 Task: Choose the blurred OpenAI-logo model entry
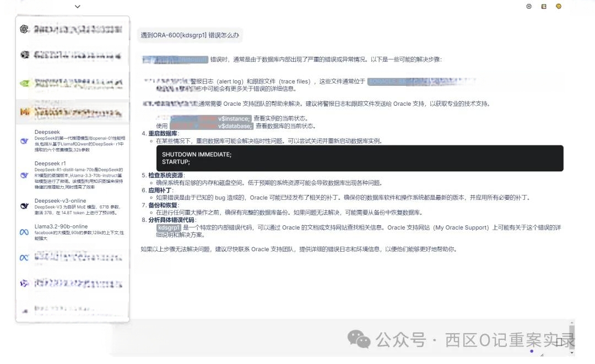click(x=73, y=29)
